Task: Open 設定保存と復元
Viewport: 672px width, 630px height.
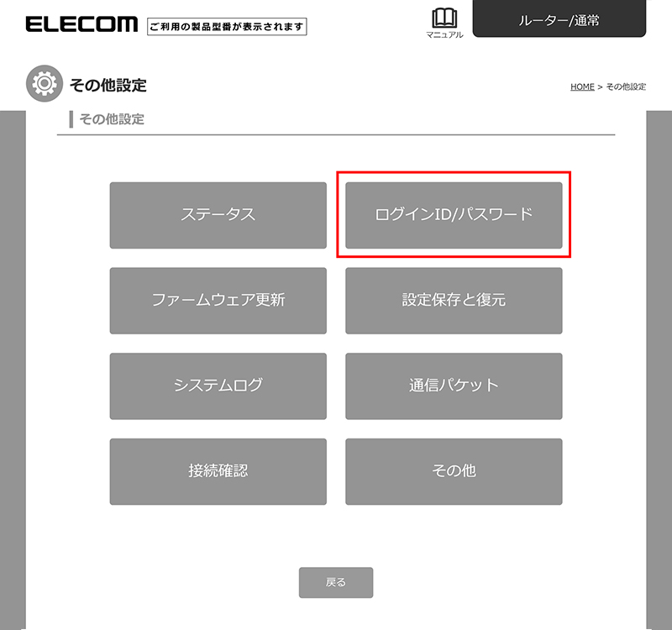Action: tap(454, 301)
